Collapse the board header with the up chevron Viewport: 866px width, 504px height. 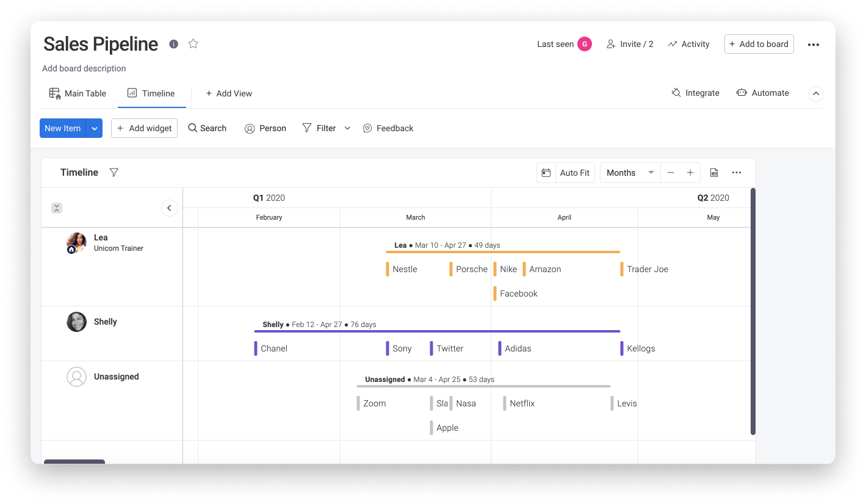coord(816,94)
